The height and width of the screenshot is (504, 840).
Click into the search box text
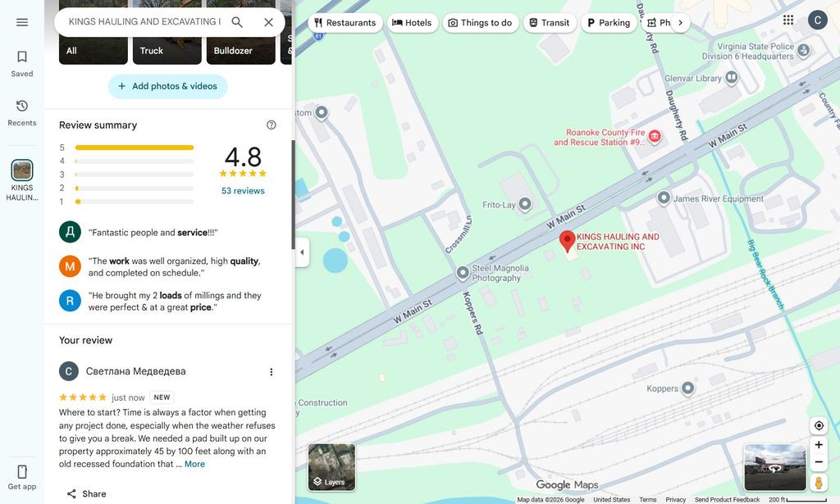tap(144, 22)
